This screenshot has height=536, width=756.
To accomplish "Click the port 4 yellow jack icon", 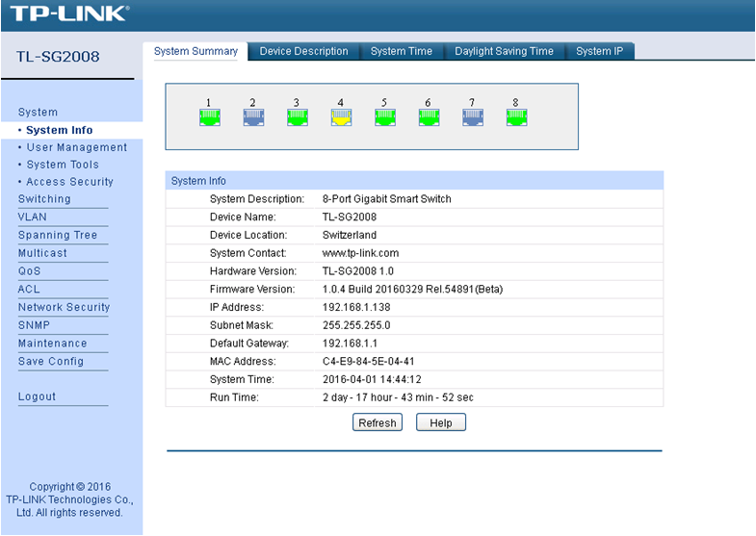I will pos(341,117).
